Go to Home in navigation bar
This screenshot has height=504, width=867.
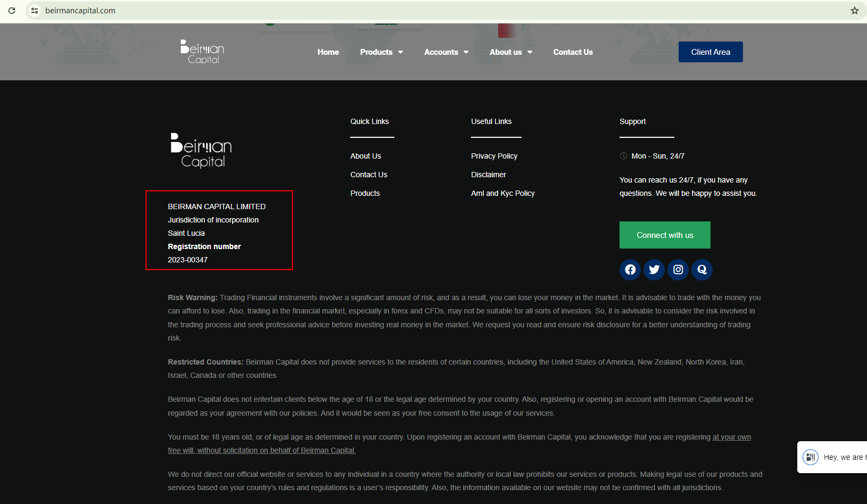tap(328, 52)
